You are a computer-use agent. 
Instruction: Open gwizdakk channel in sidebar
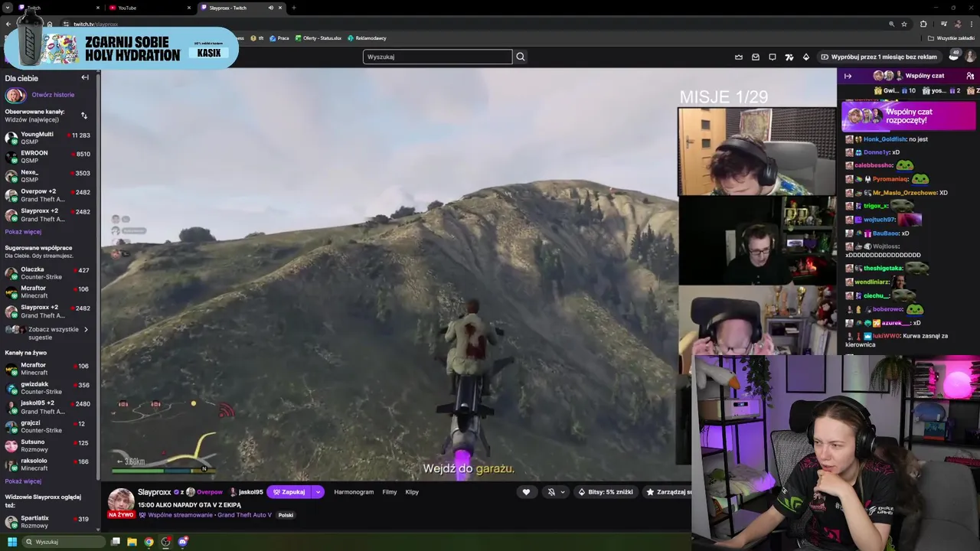47,388
